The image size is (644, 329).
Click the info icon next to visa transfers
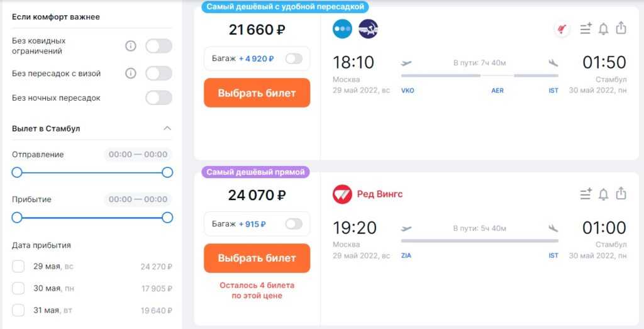[131, 74]
